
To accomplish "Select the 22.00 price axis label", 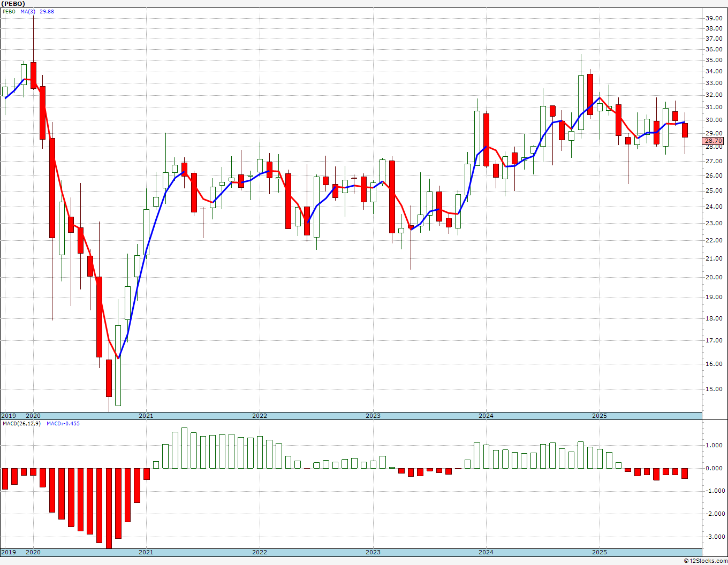I will pyautogui.click(x=714, y=240).
